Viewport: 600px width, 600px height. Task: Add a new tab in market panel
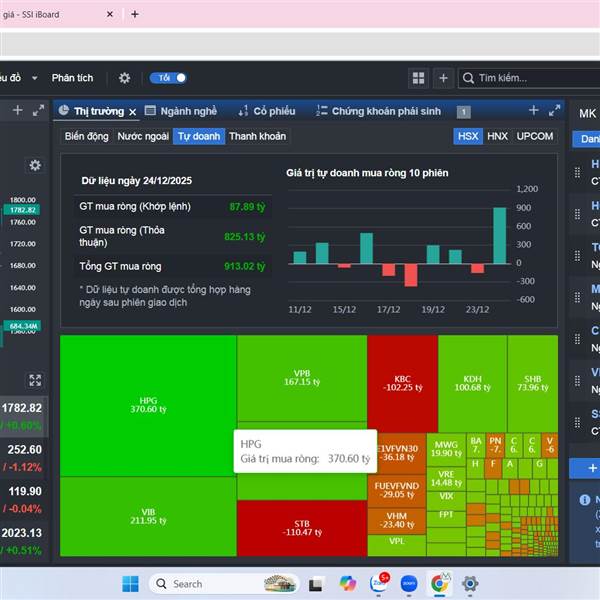(x=533, y=110)
